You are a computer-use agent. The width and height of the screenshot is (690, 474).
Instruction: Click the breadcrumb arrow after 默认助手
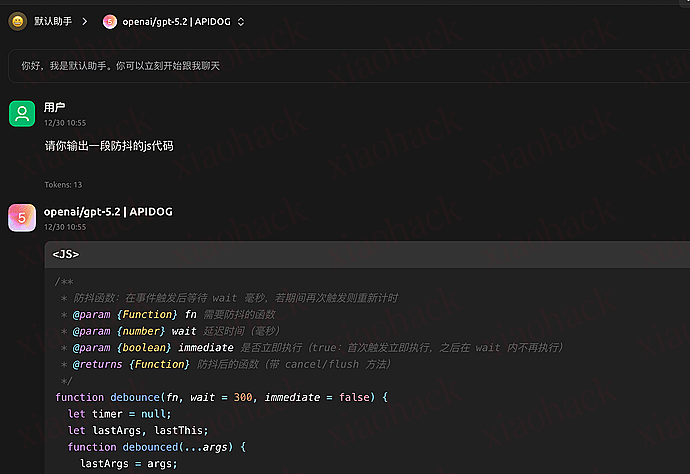[85, 21]
